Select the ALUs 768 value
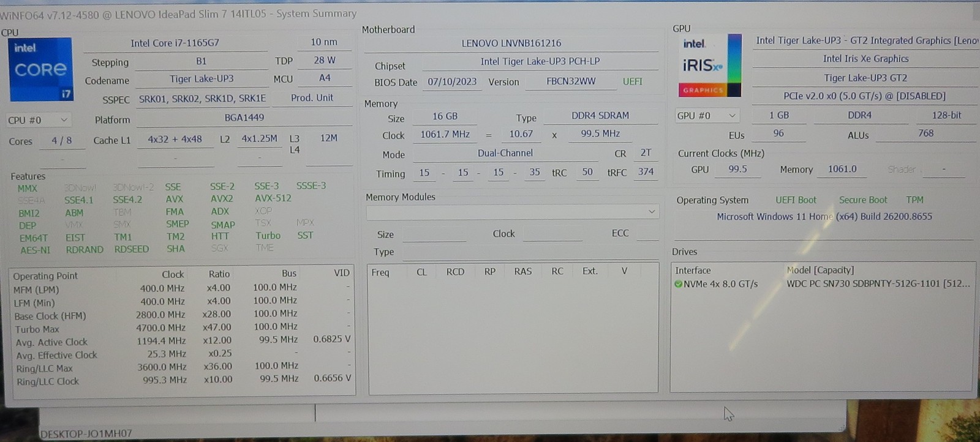This screenshot has width=980, height=442. pyautogui.click(x=925, y=133)
